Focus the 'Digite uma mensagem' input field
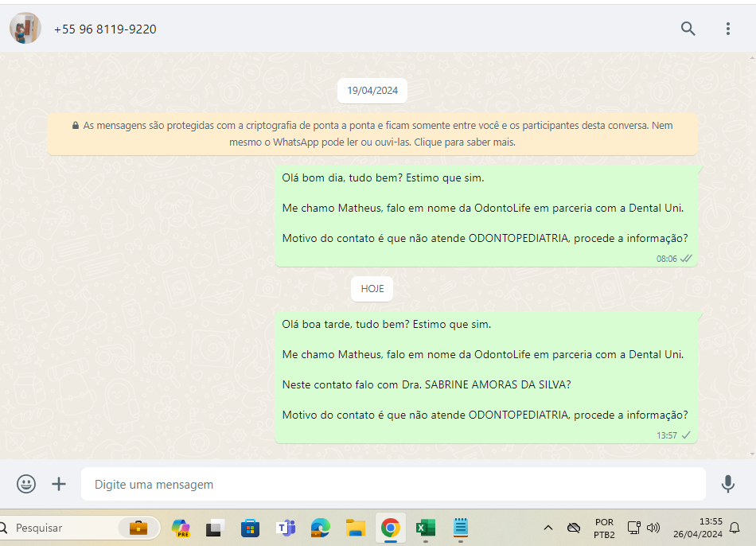The image size is (756, 546). (x=393, y=484)
